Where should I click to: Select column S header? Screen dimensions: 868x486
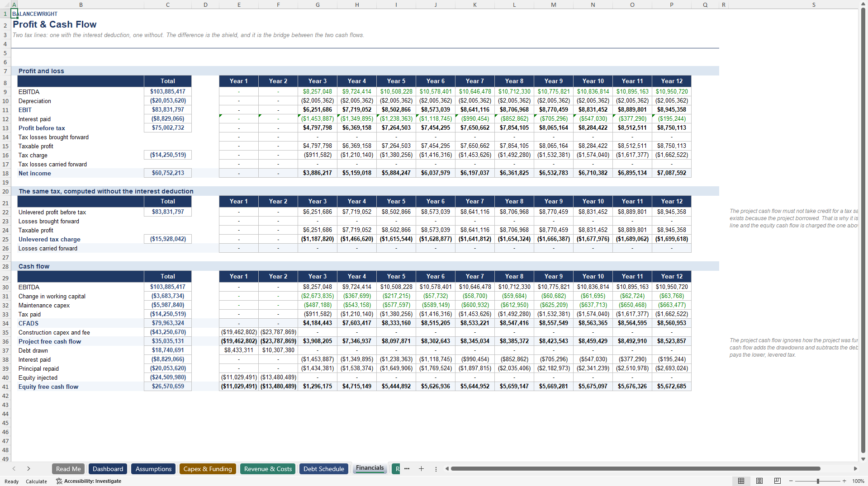point(814,5)
